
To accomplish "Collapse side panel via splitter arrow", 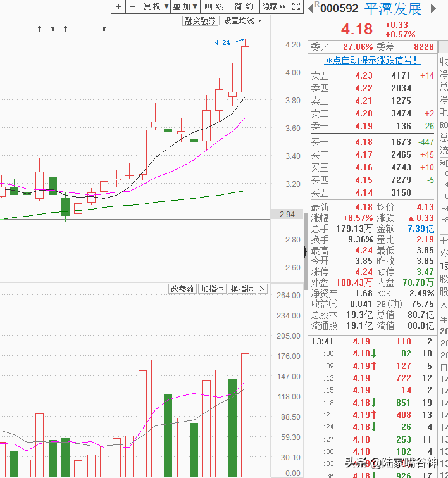I will [x=306, y=252].
